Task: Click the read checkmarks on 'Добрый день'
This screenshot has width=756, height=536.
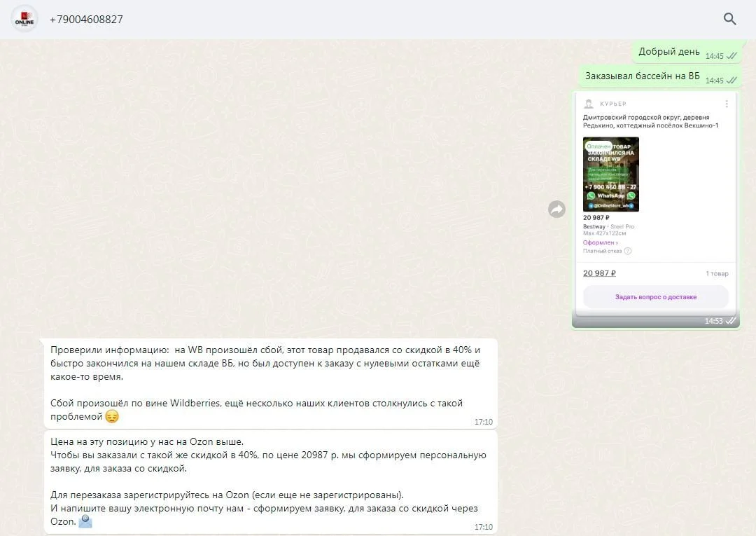Action: click(x=731, y=56)
